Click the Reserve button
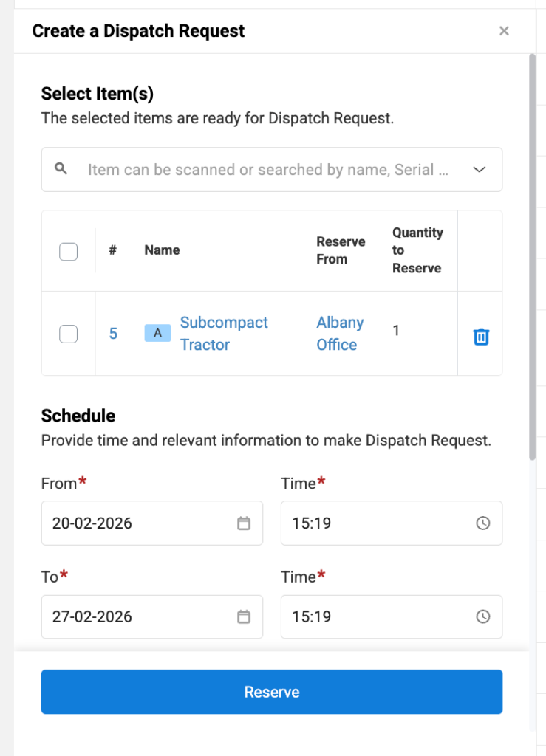 click(271, 692)
